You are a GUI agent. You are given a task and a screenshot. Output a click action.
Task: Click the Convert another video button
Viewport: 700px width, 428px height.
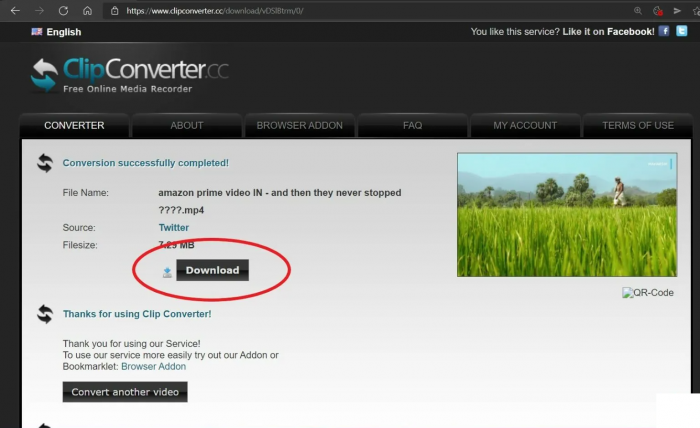(x=125, y=392)
